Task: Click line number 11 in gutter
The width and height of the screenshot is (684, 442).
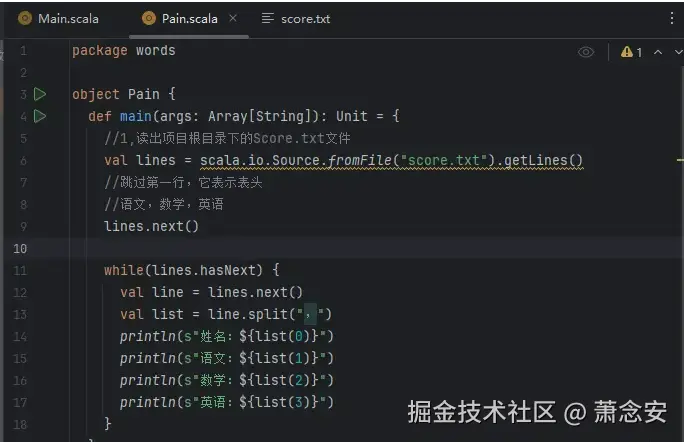Action: click(x=22, y=270)
